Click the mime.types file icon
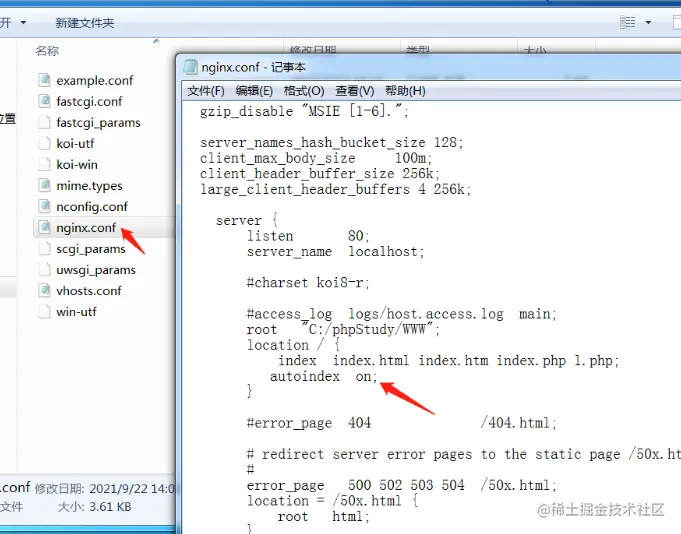Screen dimensions: 681x534 44,185
